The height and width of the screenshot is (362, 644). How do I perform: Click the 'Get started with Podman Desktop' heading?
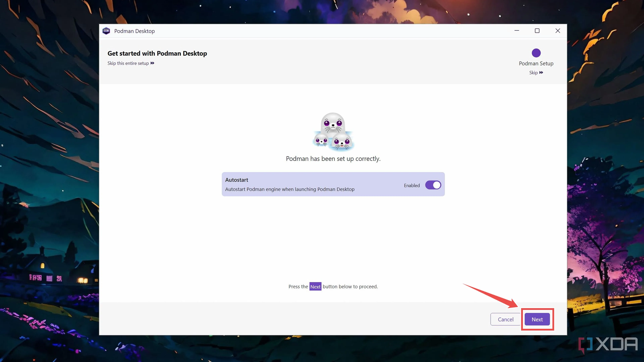[x=157, y=53]
